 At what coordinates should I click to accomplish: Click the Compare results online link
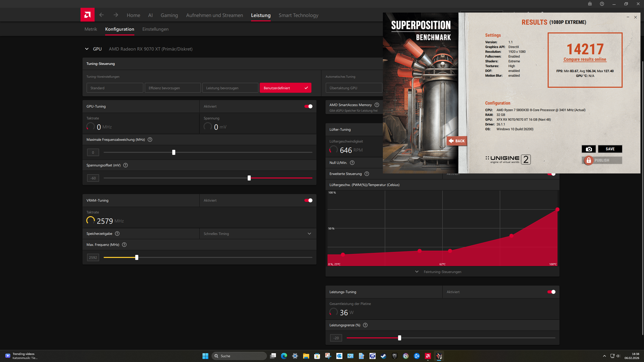click(x=585, y=59)
